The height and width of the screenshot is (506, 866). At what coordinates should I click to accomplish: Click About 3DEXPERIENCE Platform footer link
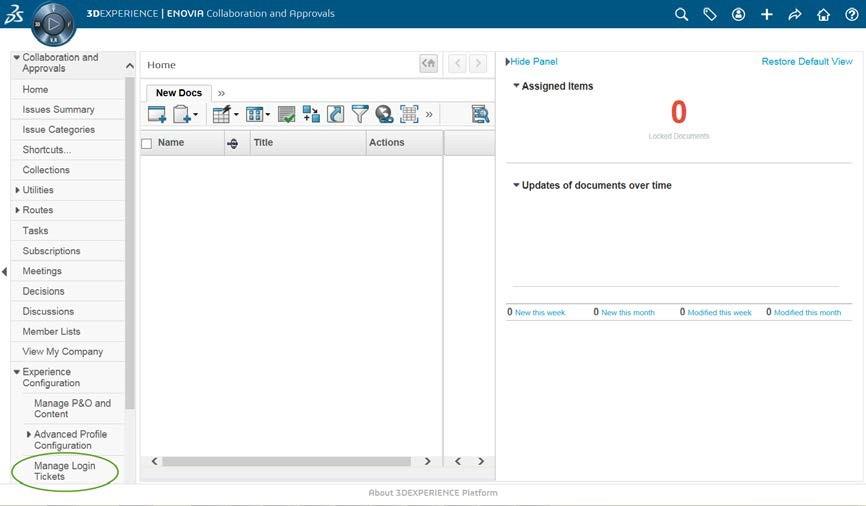click(433, 493)
